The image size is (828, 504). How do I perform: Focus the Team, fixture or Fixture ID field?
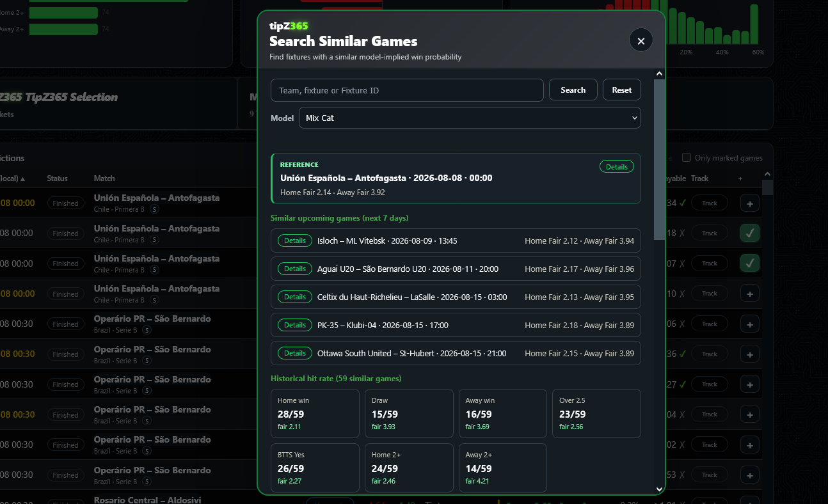407,90
